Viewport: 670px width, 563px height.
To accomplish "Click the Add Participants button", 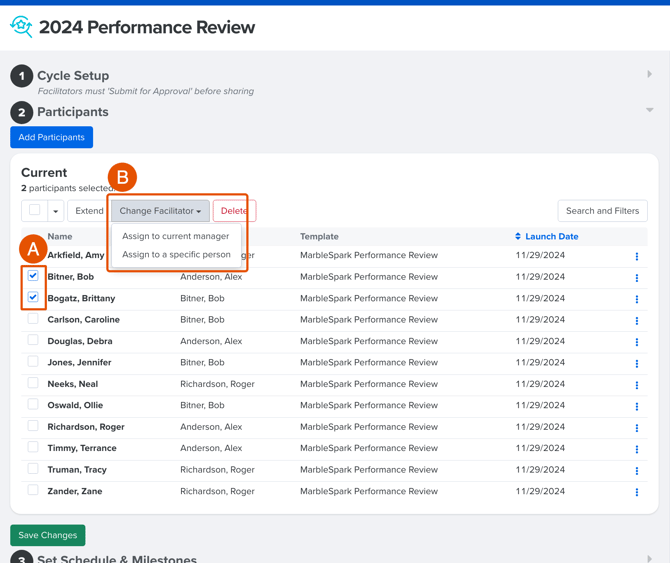I will coord(51,137).
